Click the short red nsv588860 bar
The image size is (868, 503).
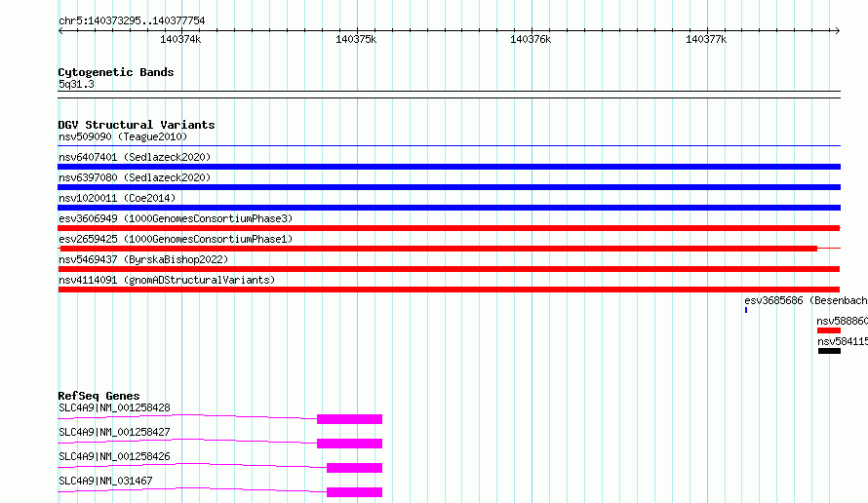click(829, 330)
